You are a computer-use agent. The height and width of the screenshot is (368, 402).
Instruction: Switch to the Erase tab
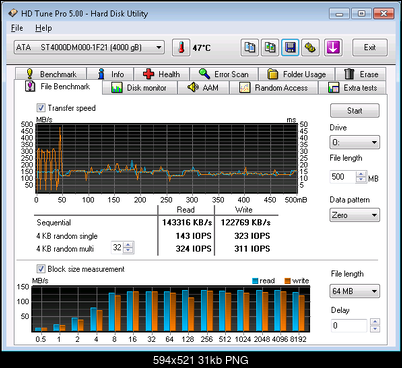tap(361, 74)
